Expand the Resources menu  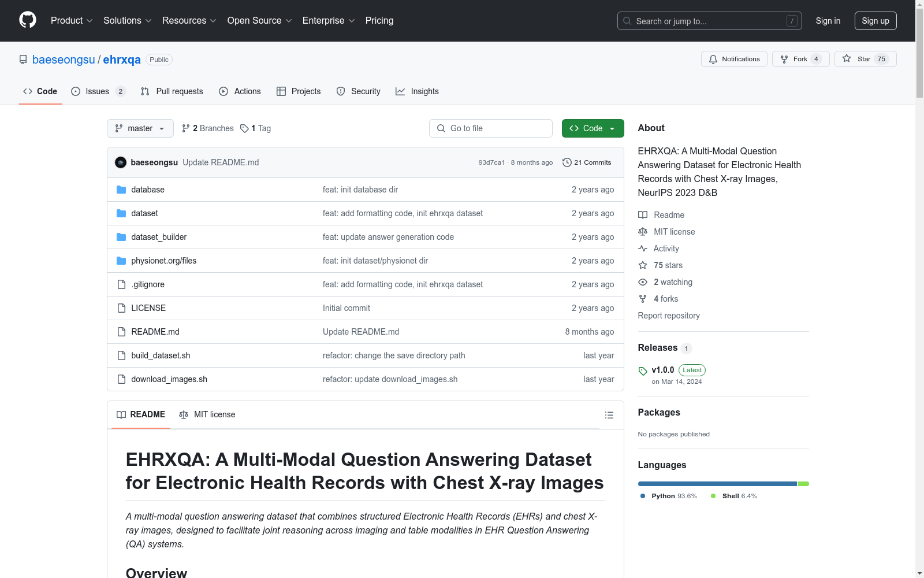pyautogui.click(x=189, y=21)
